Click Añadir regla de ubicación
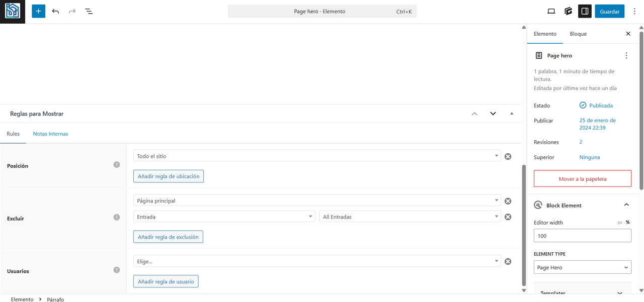Screen dimensions: 644x302 click(x=169, y=176)
